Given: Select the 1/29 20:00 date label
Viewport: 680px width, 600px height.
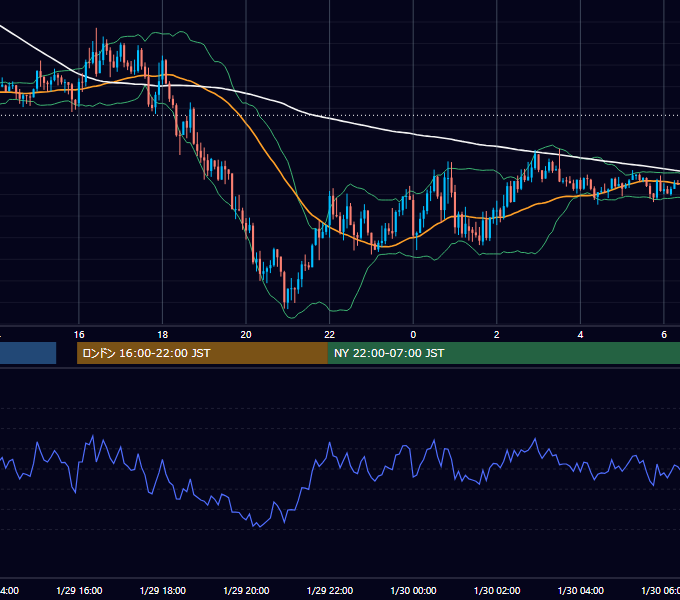Looking at the screenshot, I should [246, 590].
